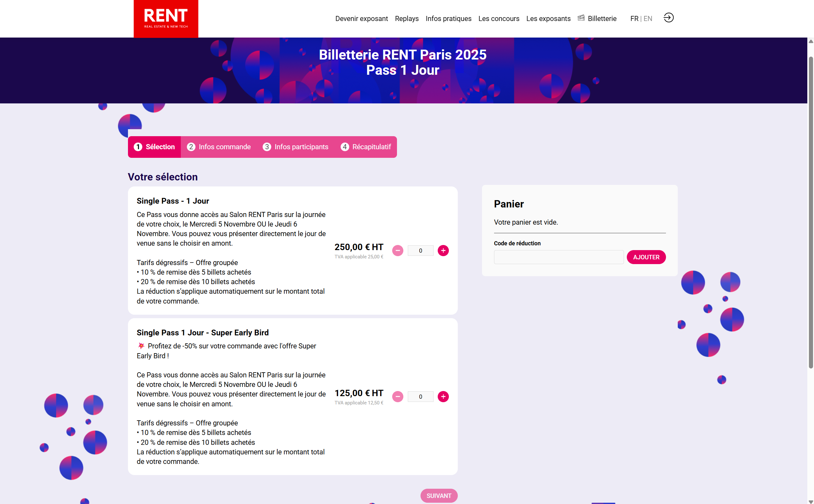Click the RENT logo in header

[x=166, y=19]
